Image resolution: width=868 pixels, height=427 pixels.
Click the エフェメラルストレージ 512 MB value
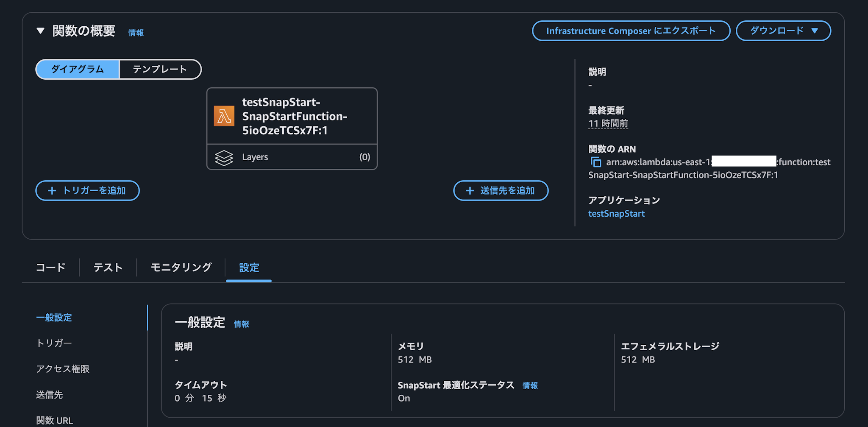pos(638,360)
